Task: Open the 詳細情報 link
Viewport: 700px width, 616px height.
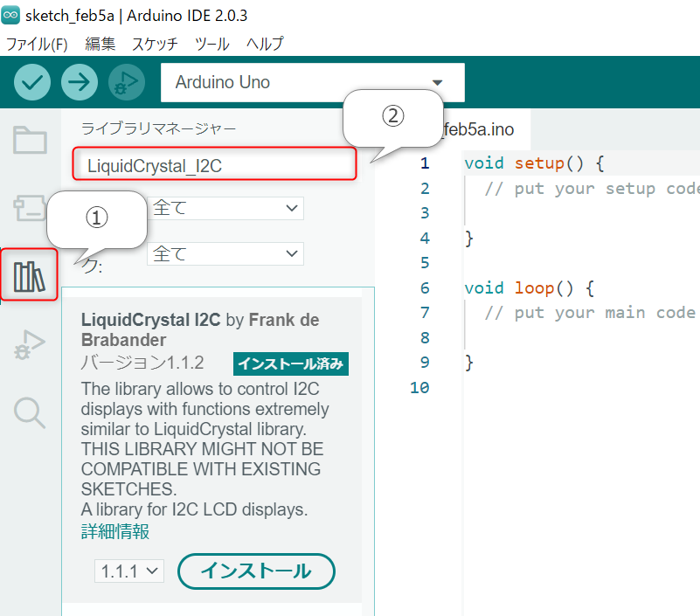Action: 115,531
